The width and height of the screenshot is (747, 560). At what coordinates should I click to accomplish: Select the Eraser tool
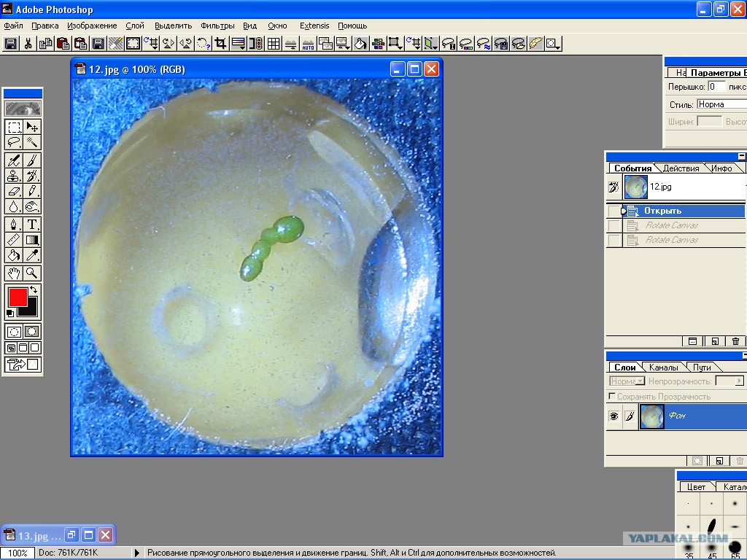tap(14, 190)
